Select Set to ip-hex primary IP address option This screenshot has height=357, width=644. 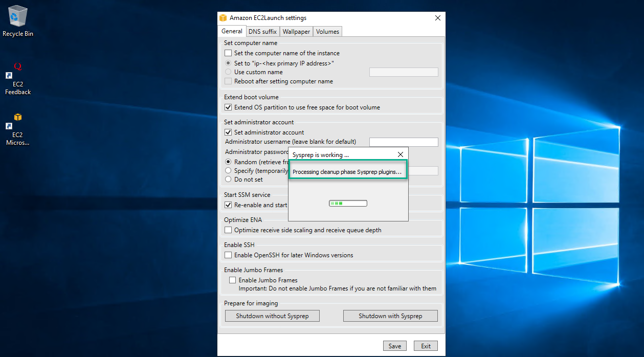(228, 63)
